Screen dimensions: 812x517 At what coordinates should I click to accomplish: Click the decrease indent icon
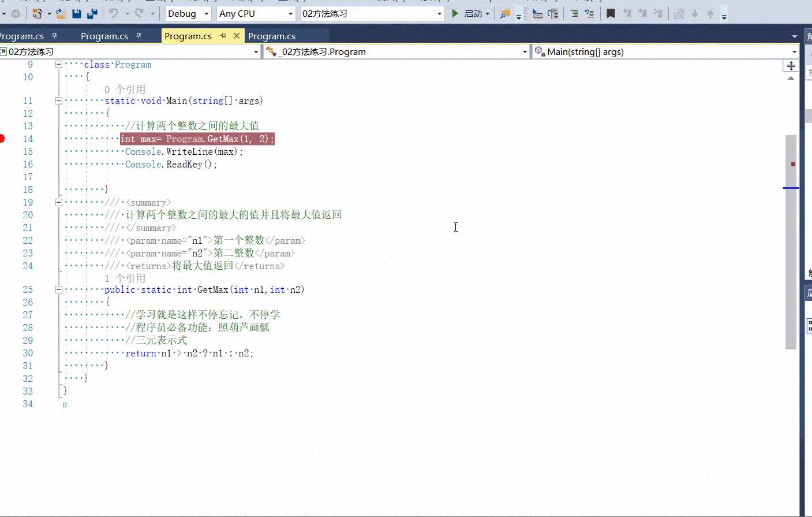tap(574, 13)
